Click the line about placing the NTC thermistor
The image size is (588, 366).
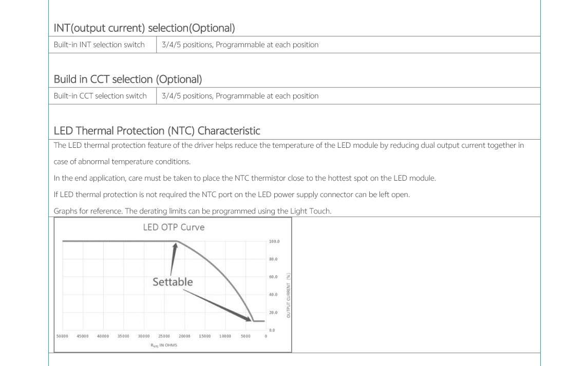244,178
